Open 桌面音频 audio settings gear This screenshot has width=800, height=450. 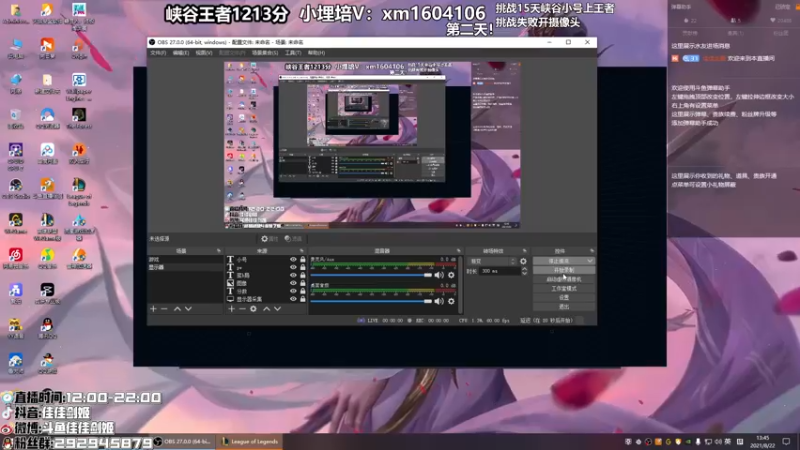tap(451, 301)
